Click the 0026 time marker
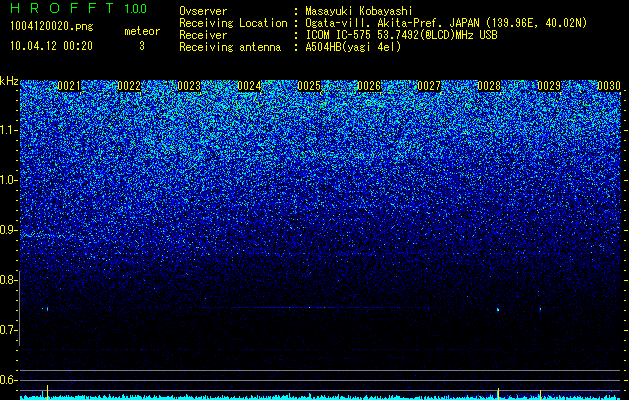The width and height of the screenshot is (629, 400). [x=369, y=86]
